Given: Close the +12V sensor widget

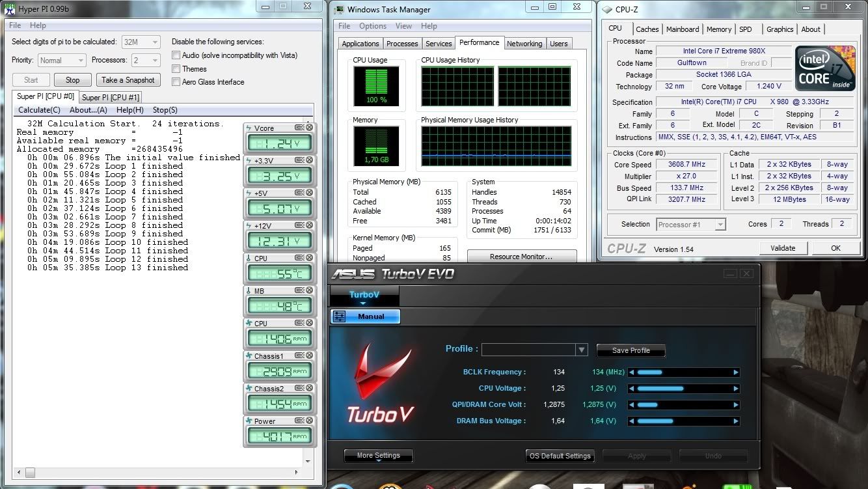Looking at the screenshot, I should [x=309, y=225].
